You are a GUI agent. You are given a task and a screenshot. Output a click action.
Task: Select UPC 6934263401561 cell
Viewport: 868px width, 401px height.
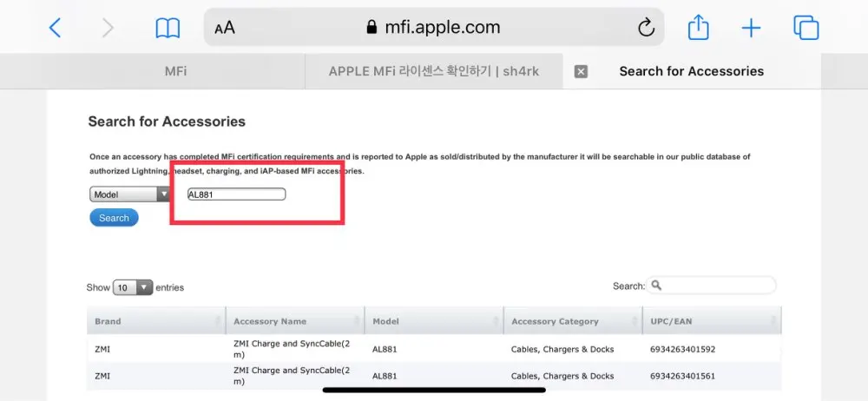[x=682, y=376]
